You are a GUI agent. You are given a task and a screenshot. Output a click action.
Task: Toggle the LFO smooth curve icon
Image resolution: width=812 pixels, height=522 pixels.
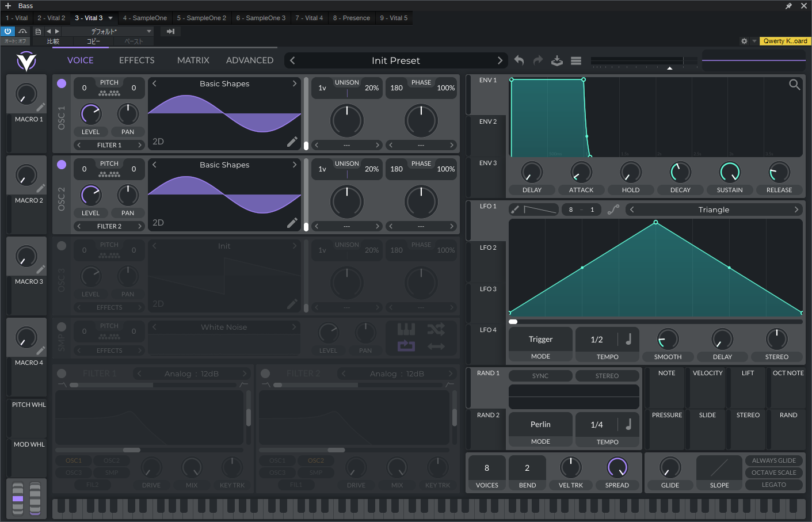tap(613, 209)
